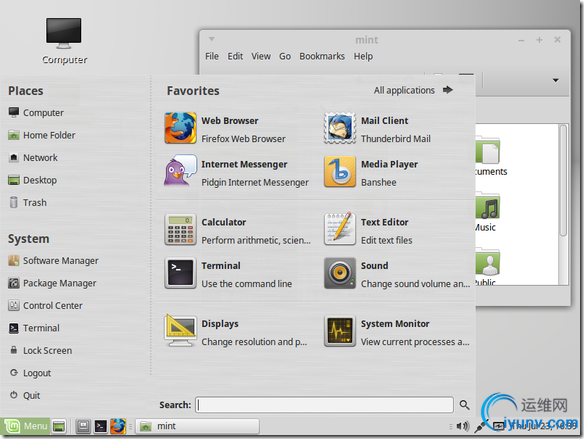Open Terminal from the System list
The height and width of the screenshot is (439, 584).
coord(34,328)
